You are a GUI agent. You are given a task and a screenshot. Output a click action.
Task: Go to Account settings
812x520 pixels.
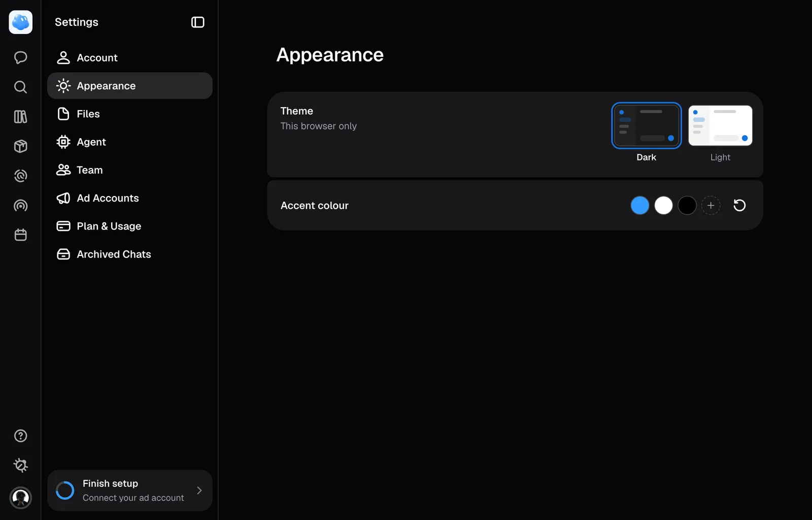130,58
